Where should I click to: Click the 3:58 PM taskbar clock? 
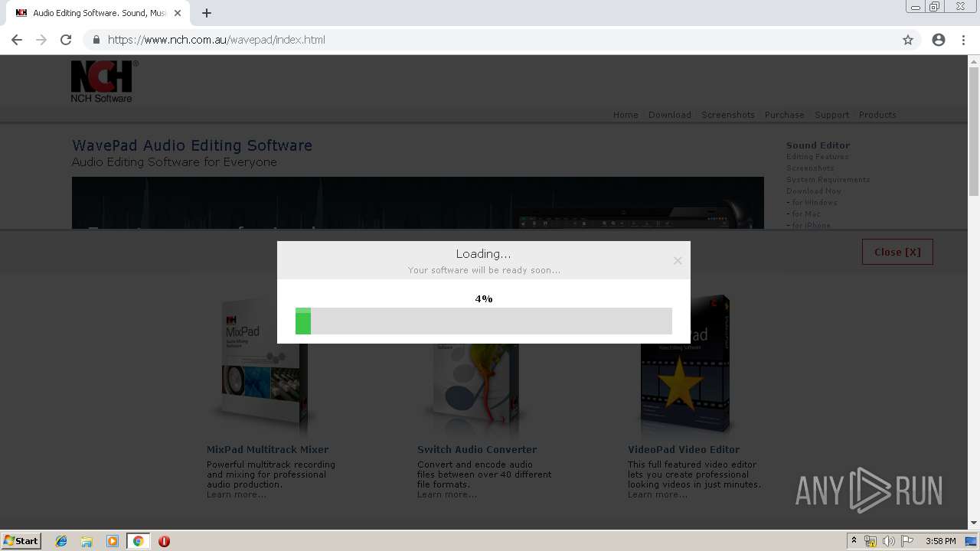click(x=940, y=541)
